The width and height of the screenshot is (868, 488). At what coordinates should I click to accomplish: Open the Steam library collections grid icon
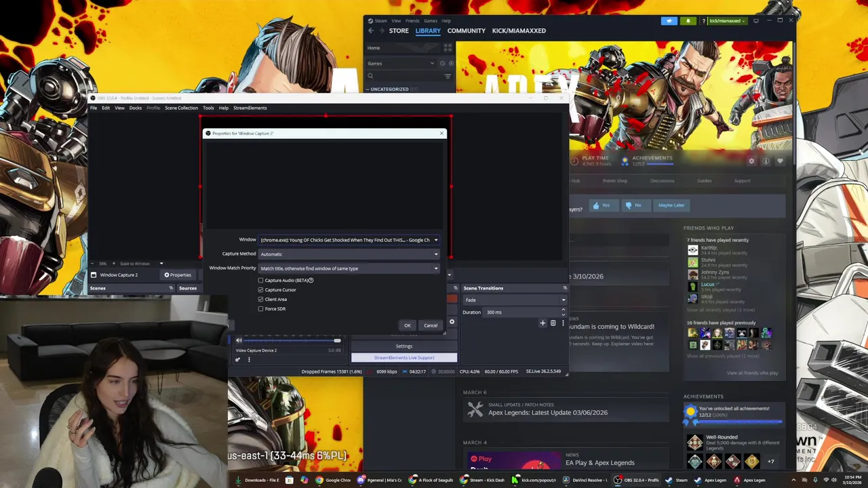click(x=448, y=47)
